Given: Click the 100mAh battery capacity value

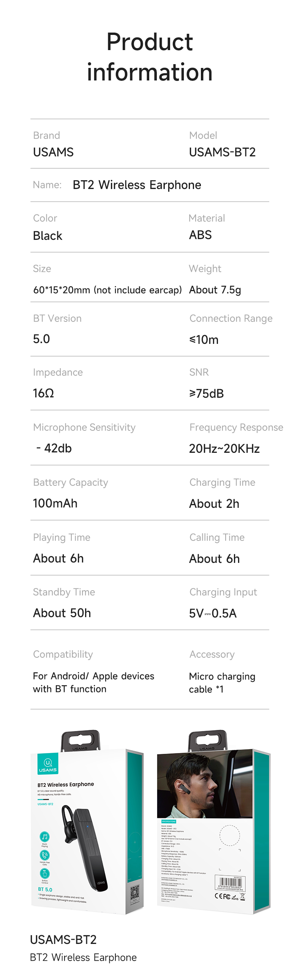Looking at the screenshot, I should 55,503.
